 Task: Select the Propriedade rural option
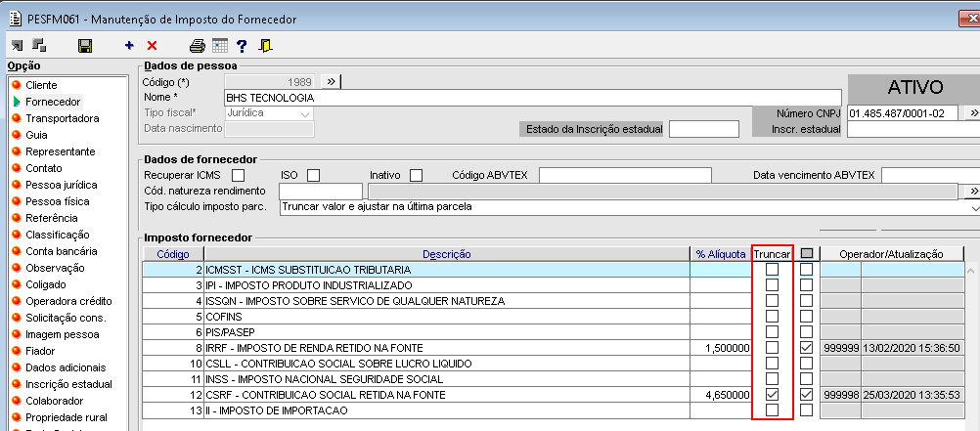(67, 418)
